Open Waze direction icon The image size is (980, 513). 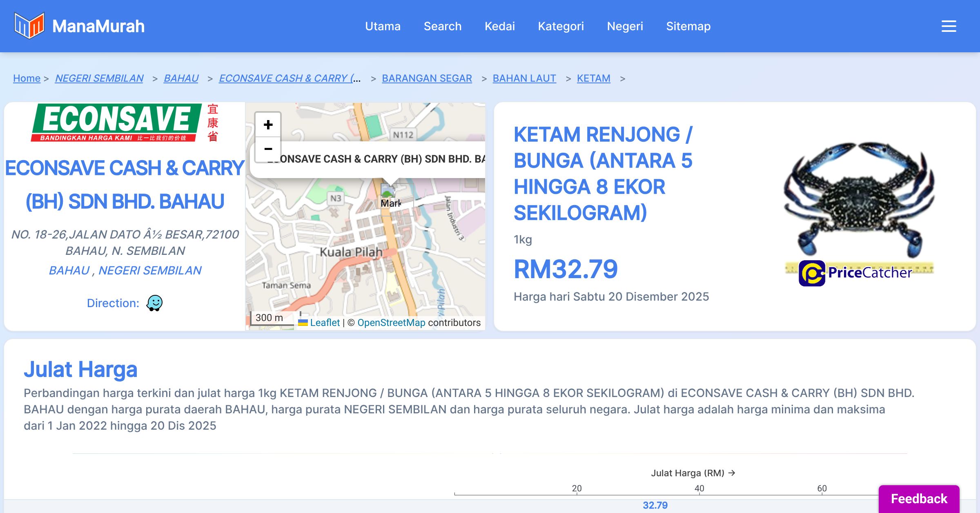pos(154,303)
